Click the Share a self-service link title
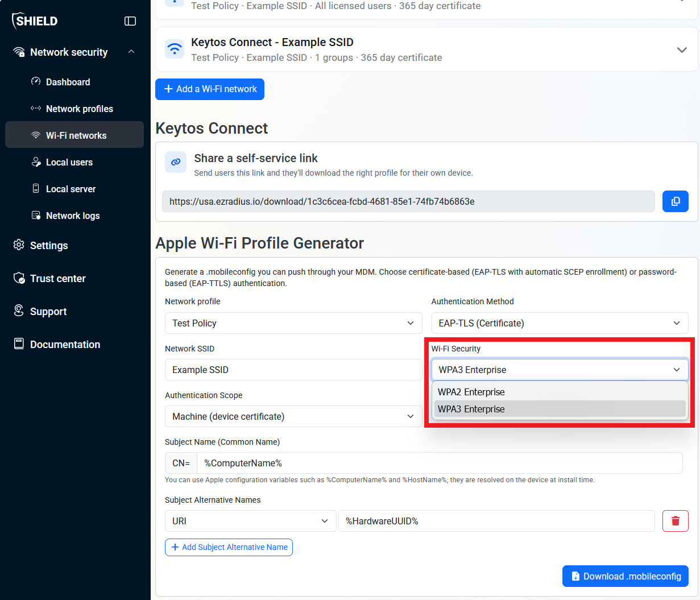 256,158
